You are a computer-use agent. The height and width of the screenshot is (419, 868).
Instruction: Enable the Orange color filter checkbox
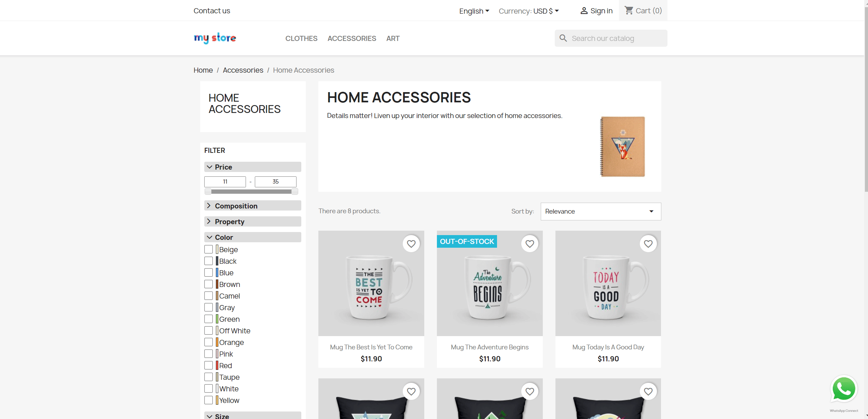pyautogui.click(x=208, y=342)
